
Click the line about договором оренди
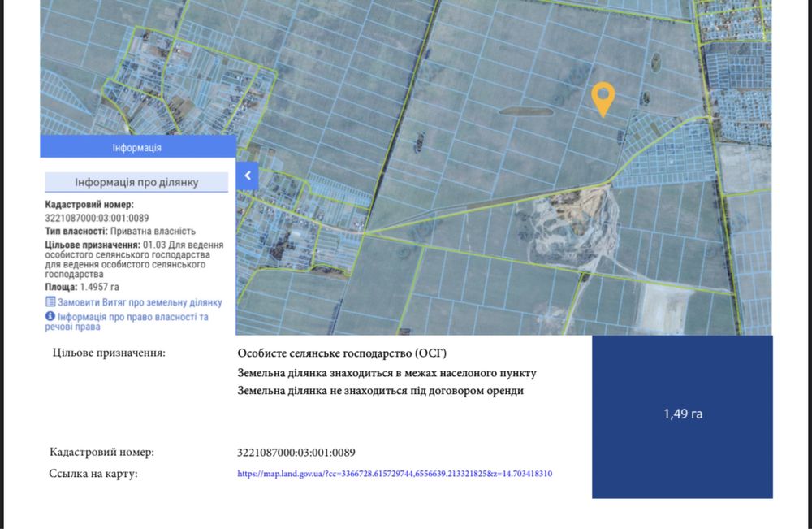tap(380, 391)
